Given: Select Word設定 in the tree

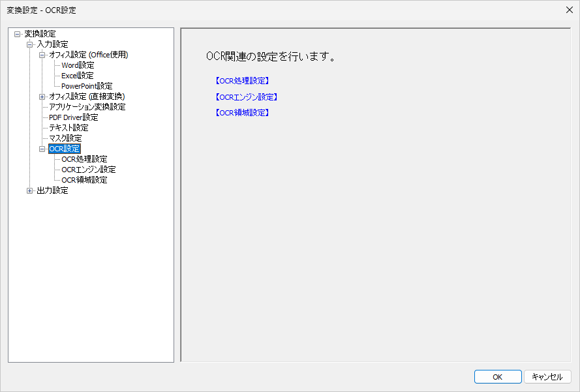Looking at the screenshot, I should [x=77, y=65].
